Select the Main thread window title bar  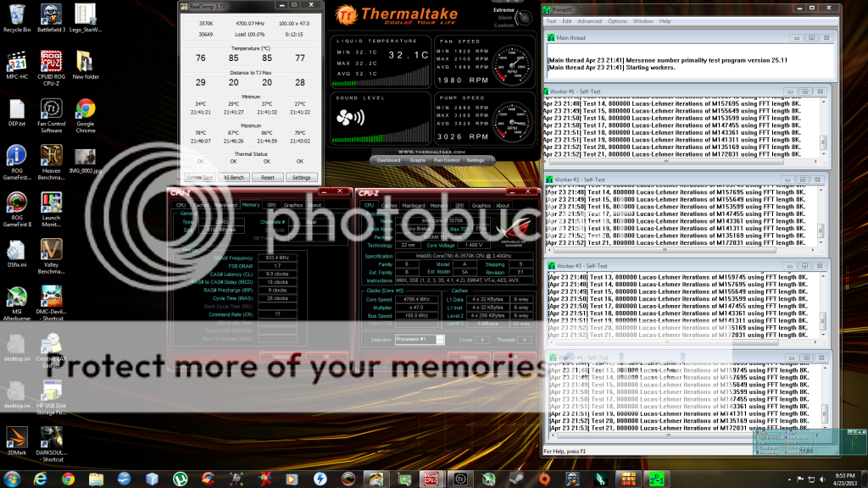pyautogui.click(x=690, y=37)
